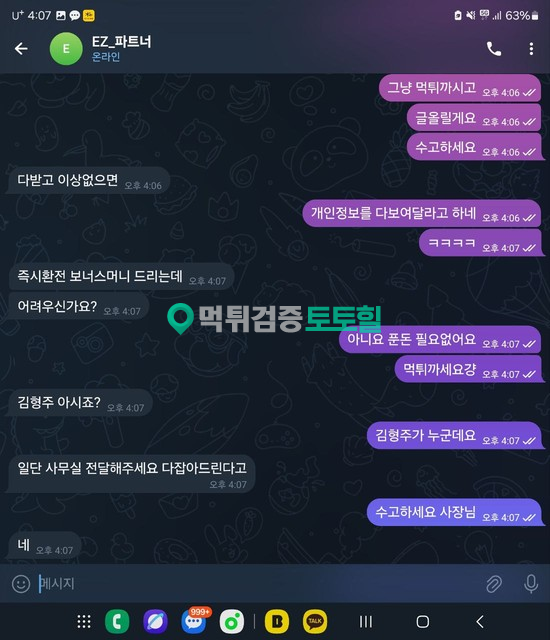Open recent apps navigation button
The width and height of the screenshot is (550, 640).
pos(366,622)
